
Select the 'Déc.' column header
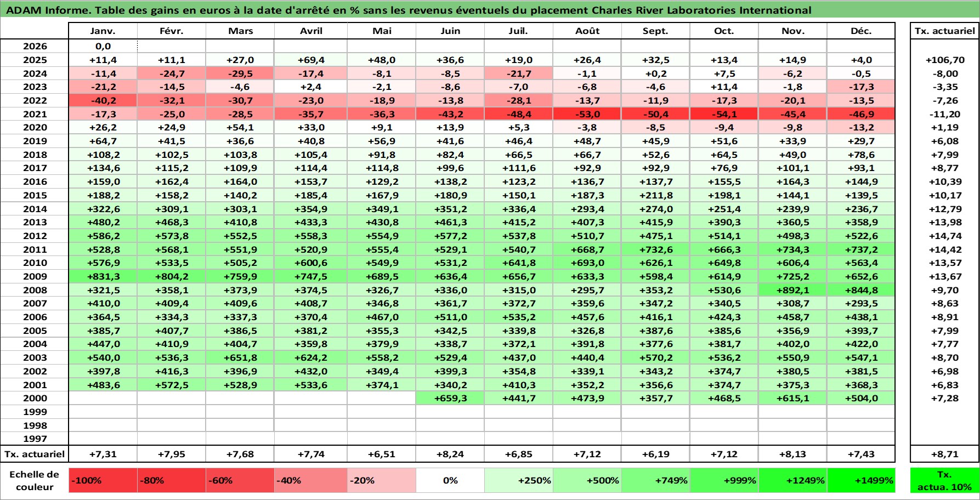[861, 31]
